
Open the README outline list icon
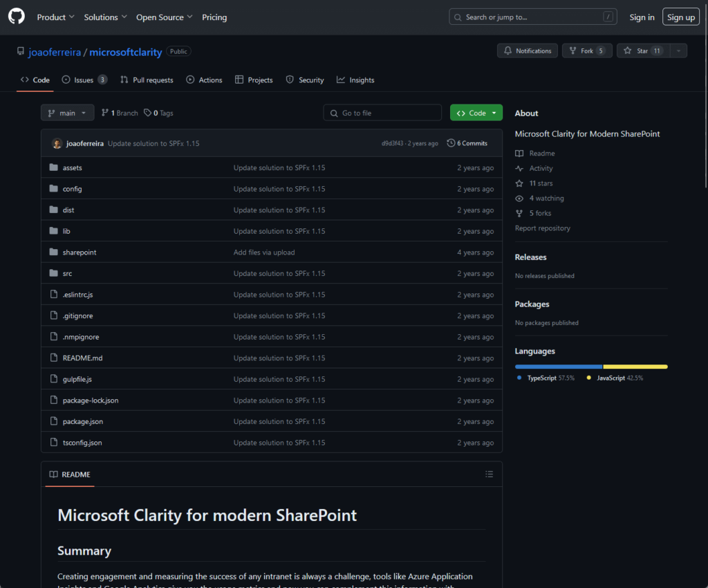click(x=489, y=474)
